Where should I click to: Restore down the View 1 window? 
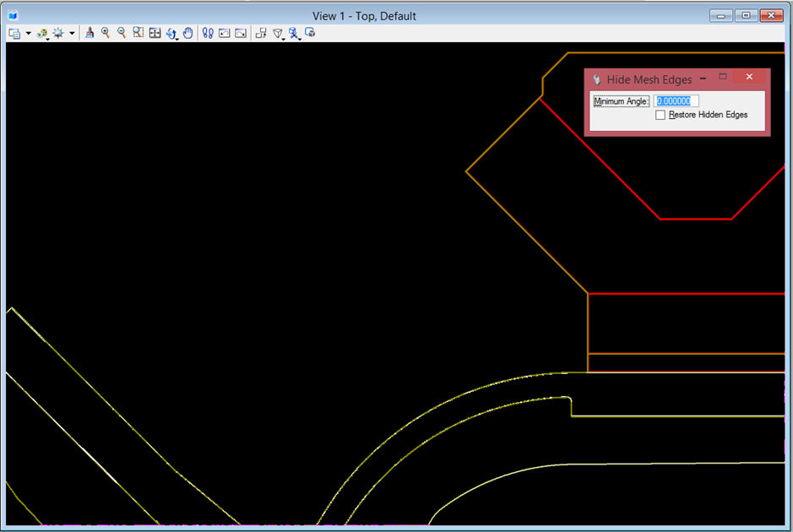(x=746, y=16)
